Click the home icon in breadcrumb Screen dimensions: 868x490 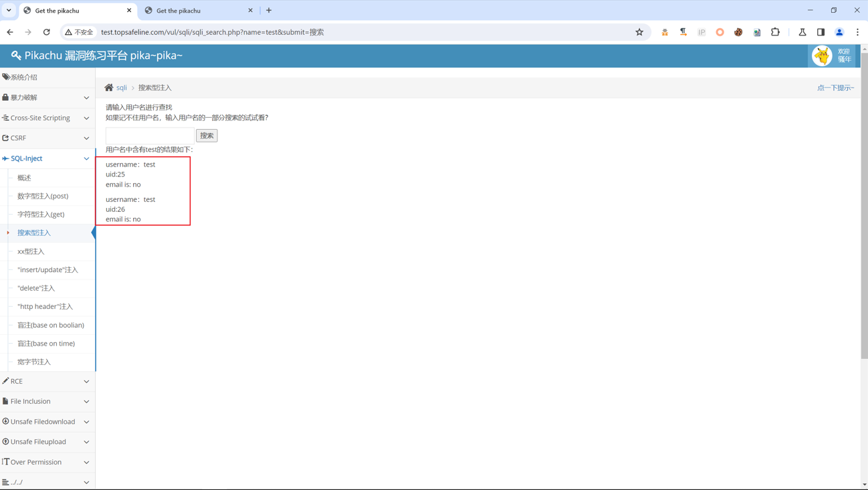tap(109, 88)
